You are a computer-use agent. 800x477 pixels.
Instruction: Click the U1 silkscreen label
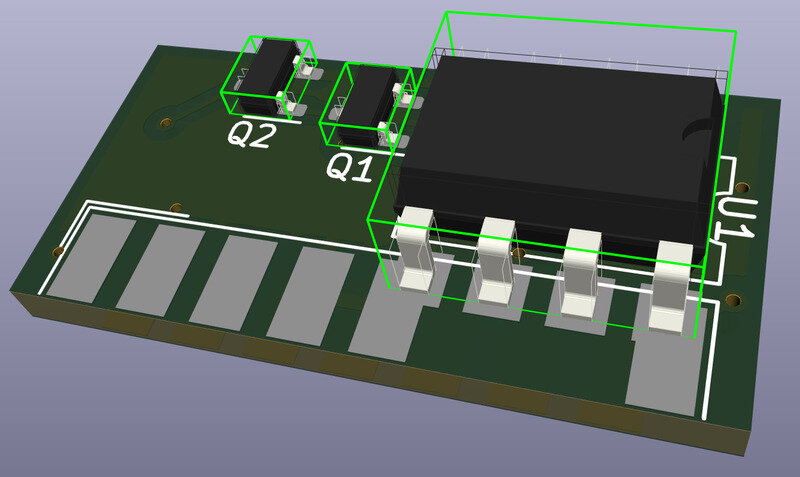click(x=735, y=218)
